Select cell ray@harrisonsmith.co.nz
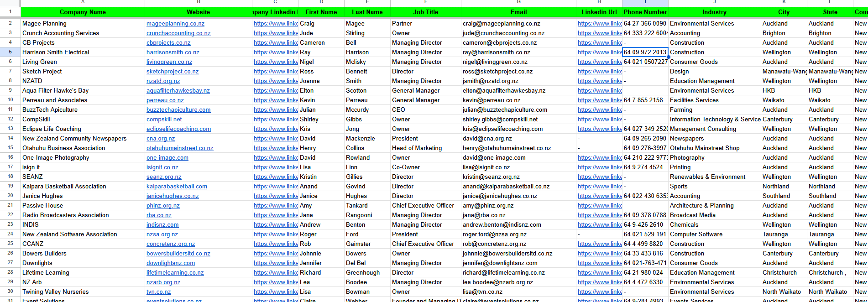Screen dimensions: 868x302 519,52
